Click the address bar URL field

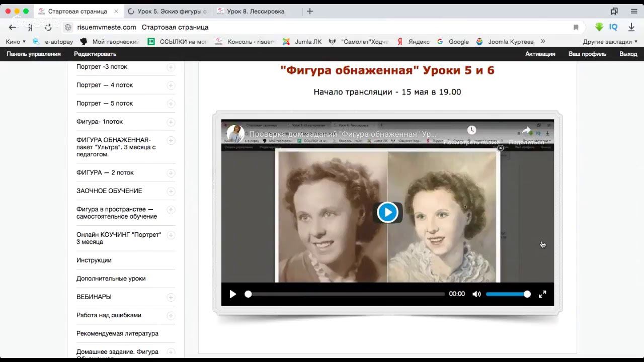(322, 27)
